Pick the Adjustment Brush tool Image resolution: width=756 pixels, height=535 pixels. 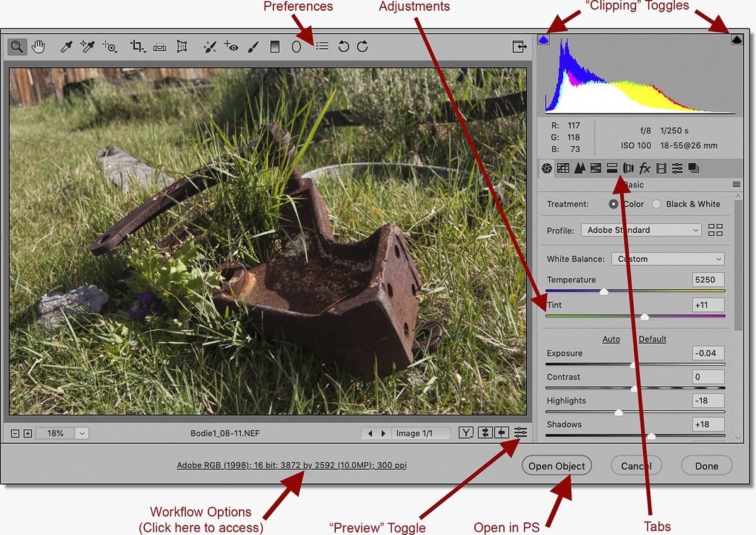[252, 47]
